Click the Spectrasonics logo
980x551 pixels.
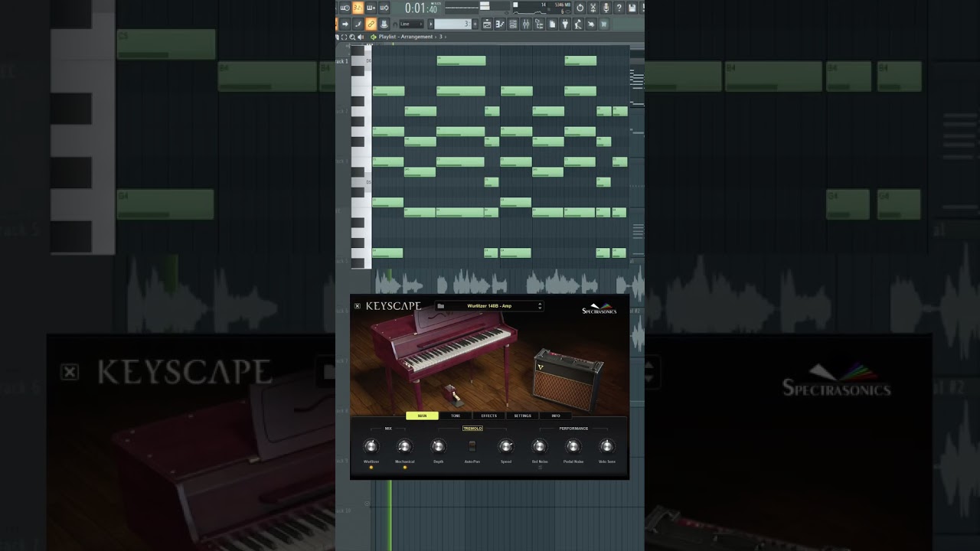point(599,308)
